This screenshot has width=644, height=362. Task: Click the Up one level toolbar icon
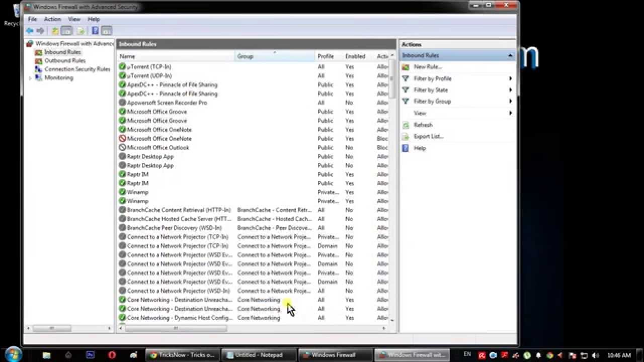pyautogui.click(x=55, y=31)
